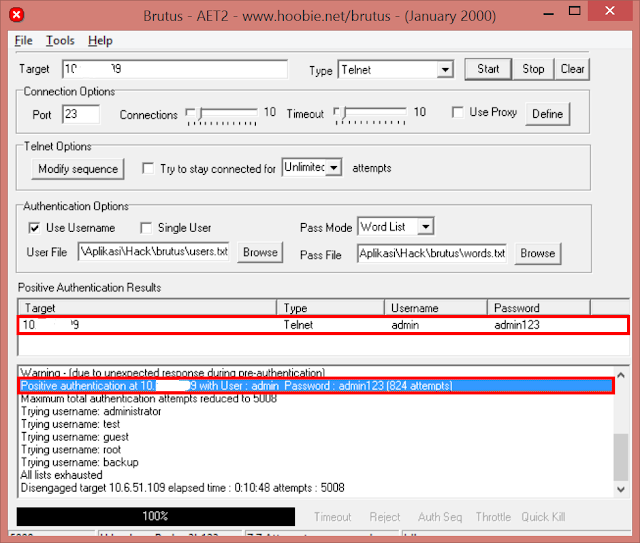This screenshot has width=640, height=543.
Task: Browse for the User File
Action: (x=260, y=252)
